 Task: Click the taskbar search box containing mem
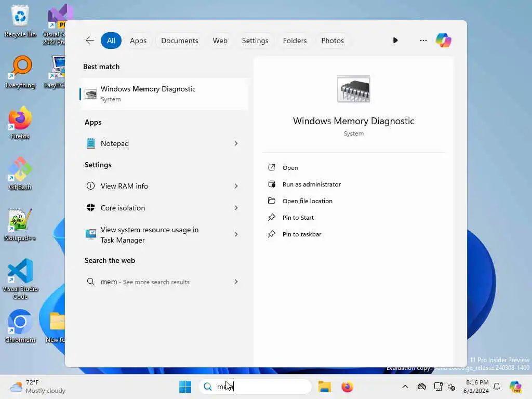255,387
